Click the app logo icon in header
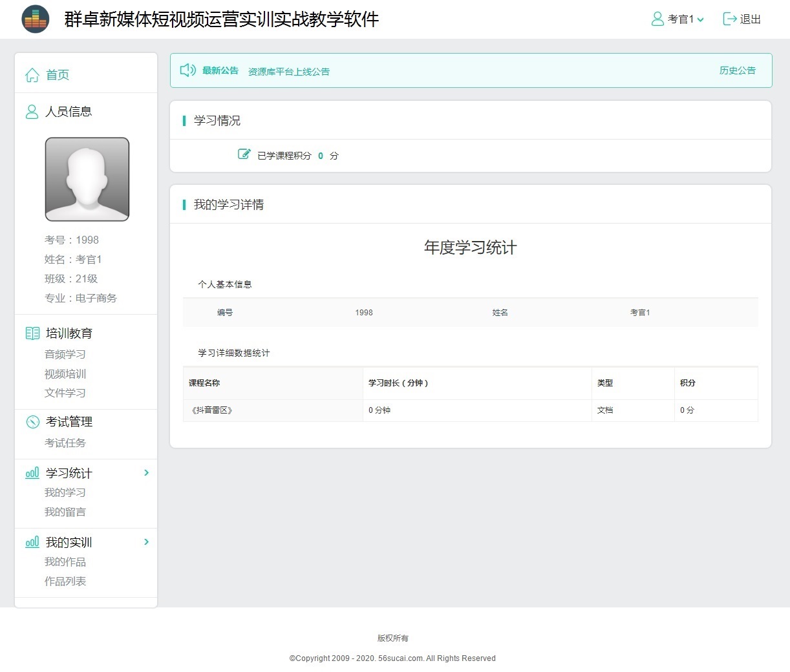Viewport: 790px width, 672px height. click(35, 19)
